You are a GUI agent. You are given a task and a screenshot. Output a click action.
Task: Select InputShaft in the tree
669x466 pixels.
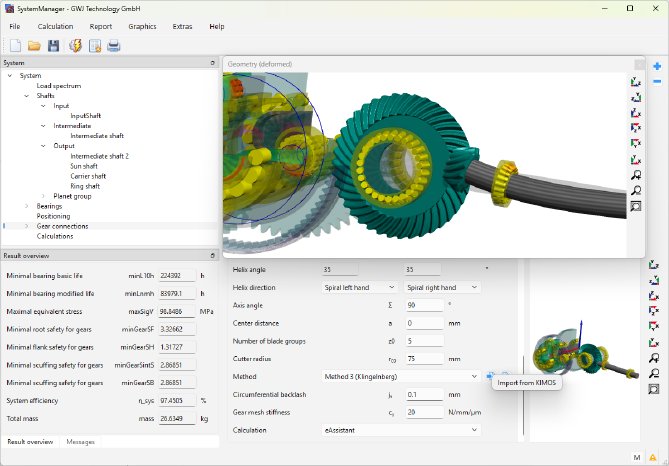(x=86, y=116)
